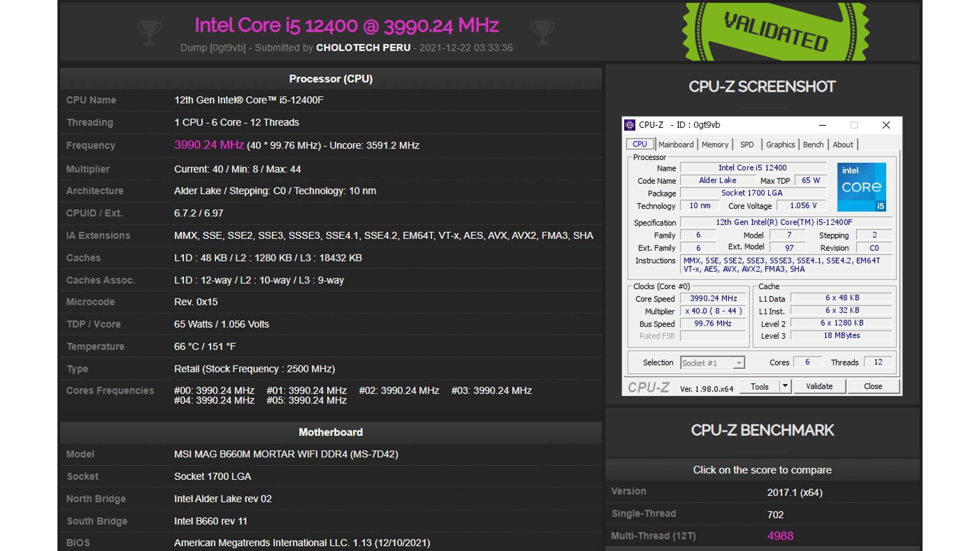
Task: Open the About tab
Action: click(x=843, y=144)
